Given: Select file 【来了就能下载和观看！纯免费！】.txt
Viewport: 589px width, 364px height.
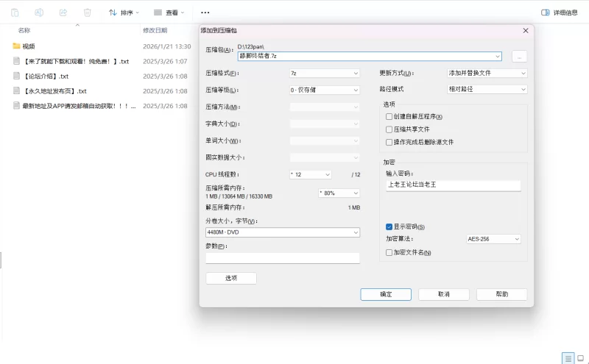Looking at the screenshot, I should (x=77, y=61).
